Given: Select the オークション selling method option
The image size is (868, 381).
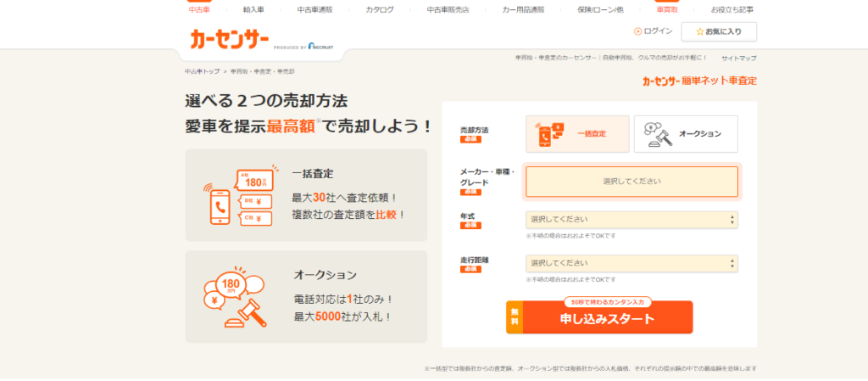Looking at the screenshot, I should 686,134.
